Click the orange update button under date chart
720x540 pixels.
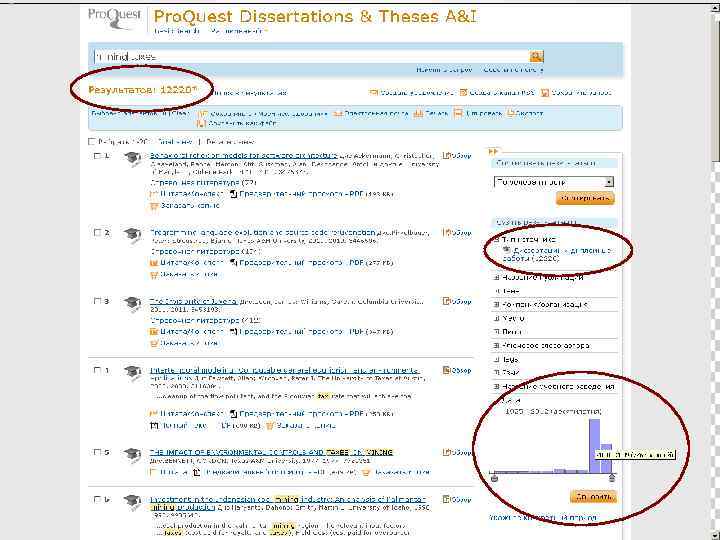point(593,497)
